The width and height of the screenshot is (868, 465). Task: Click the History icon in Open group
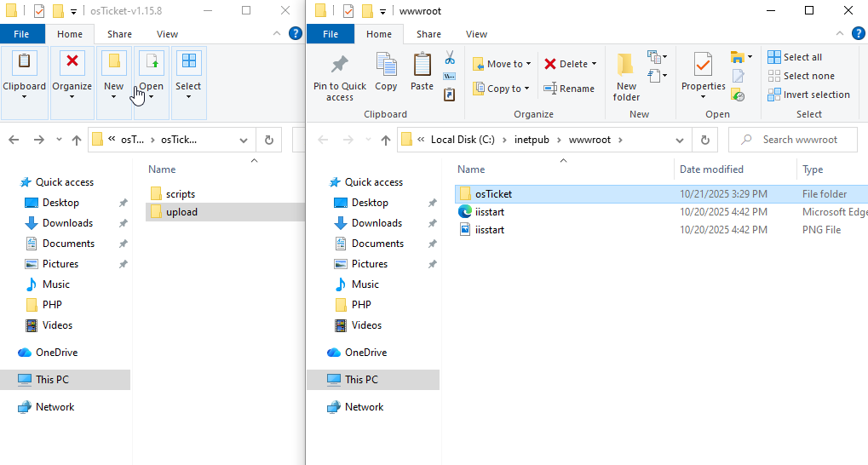(738, 95)
